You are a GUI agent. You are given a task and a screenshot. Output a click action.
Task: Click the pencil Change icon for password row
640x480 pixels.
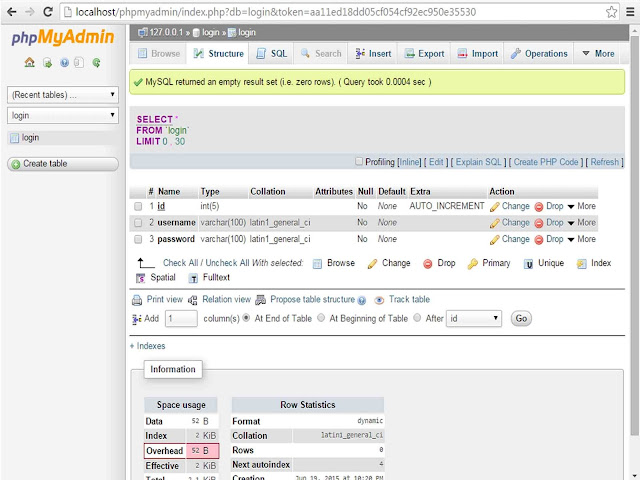(x=495, y=240)
